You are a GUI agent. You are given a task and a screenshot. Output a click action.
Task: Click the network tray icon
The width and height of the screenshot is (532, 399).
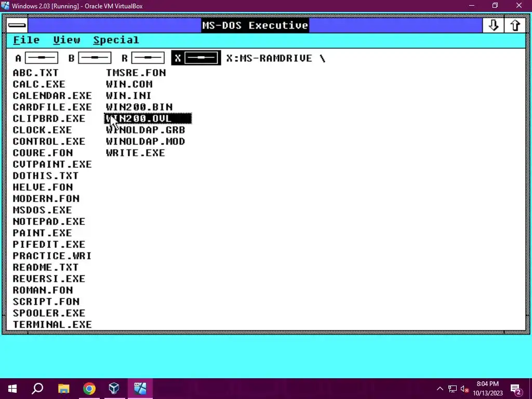tap(453, 389)
